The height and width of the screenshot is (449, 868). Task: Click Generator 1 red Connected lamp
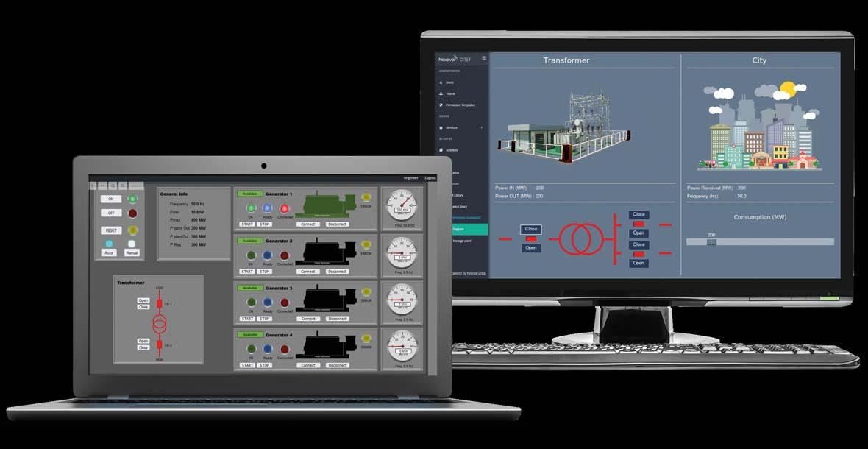coord(285,208)
